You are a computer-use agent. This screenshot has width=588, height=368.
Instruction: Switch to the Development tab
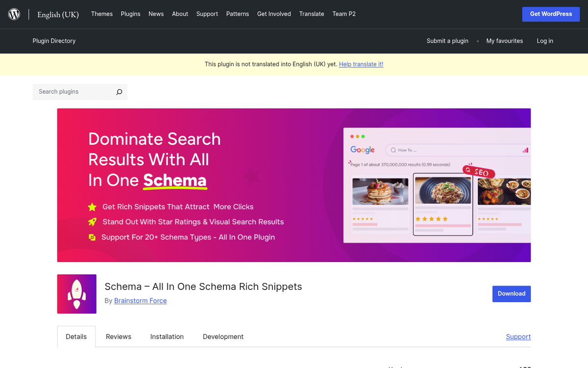[x=223, y=337]
